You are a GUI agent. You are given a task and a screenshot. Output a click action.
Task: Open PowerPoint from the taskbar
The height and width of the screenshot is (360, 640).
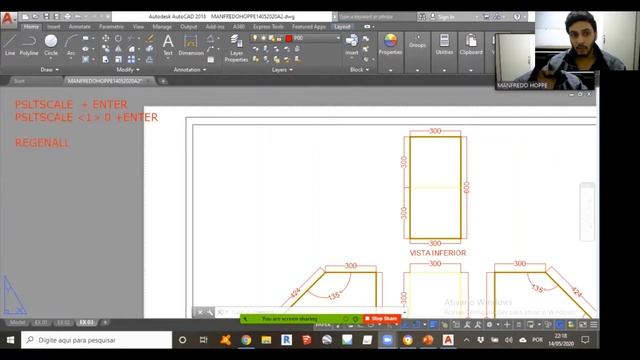pyautogui.click(x=427, y=340)
